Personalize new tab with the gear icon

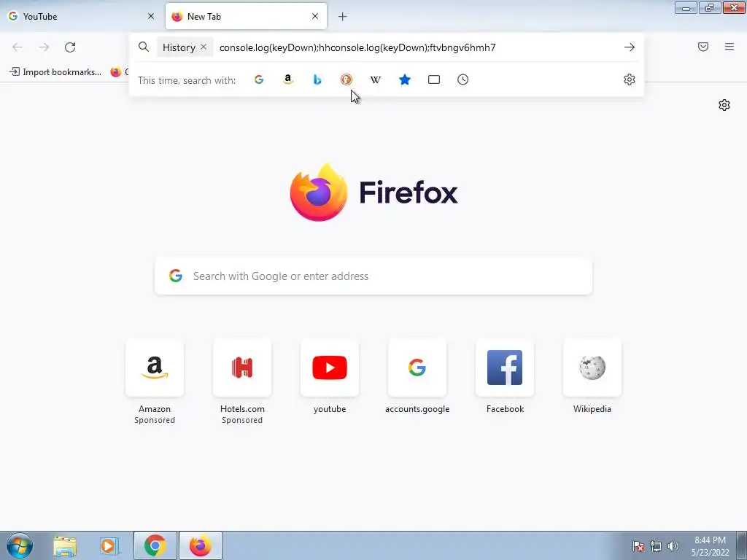click(x=724, y=105)
